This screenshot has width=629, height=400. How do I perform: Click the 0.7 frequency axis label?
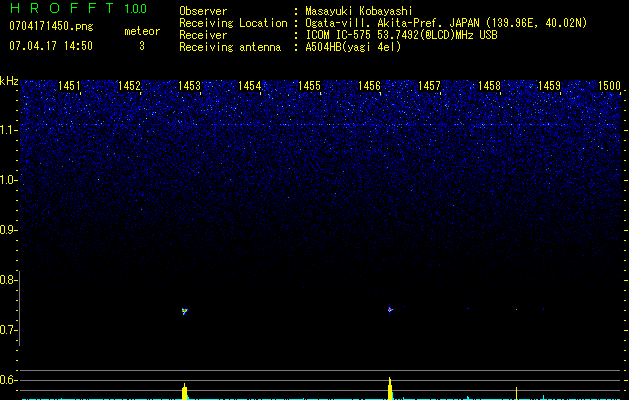click(x=9, y=331)
